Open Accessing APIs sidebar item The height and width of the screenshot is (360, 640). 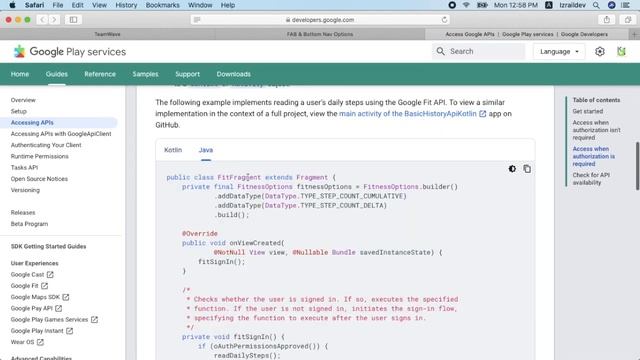(32, 122)
